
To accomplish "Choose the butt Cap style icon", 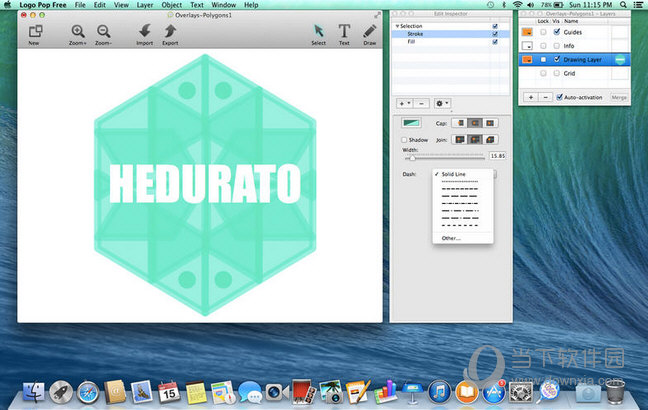I will pos(459,123).
